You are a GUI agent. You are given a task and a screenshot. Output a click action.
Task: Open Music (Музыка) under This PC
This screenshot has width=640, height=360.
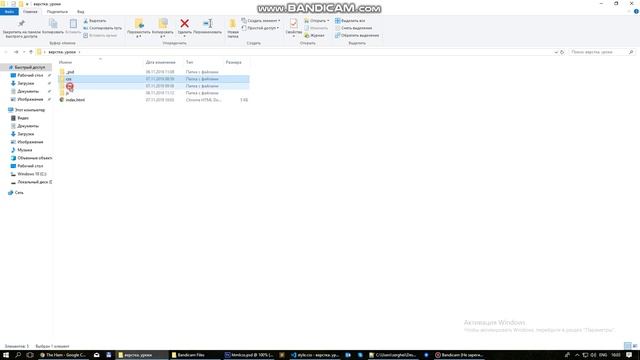coord(24,150)
